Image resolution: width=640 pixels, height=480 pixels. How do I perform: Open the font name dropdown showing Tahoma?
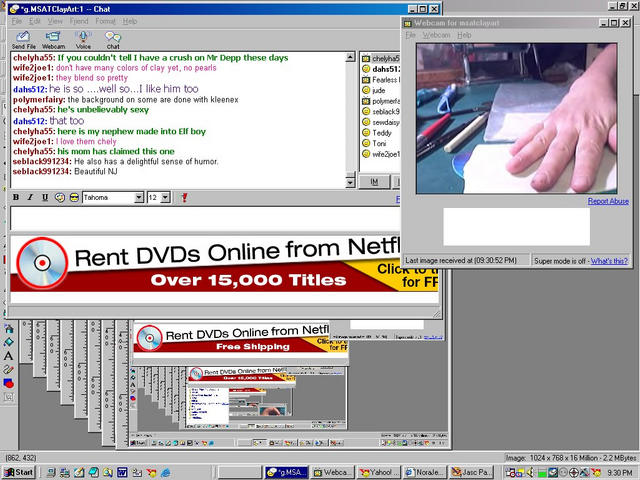tap(139, 198)
